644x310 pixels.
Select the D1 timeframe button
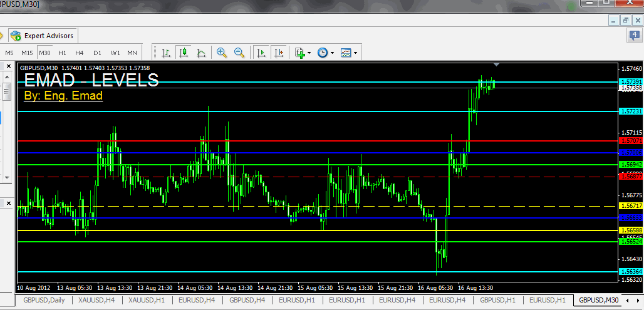[x=97, y=53]
